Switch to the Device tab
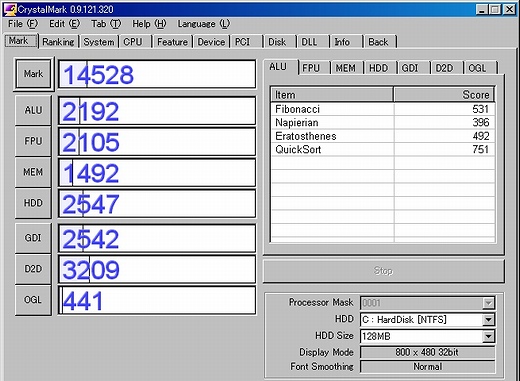Viewport: 520px width, 381px height. (211, 42)
